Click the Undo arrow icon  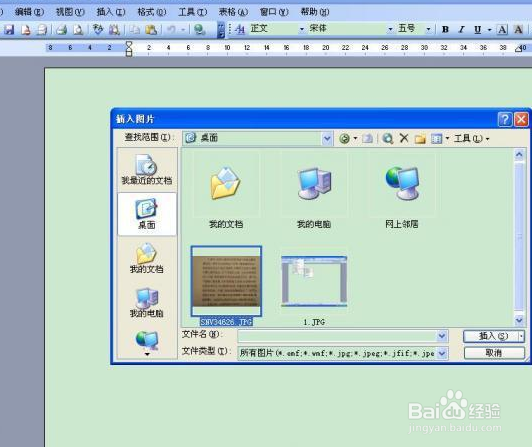[x=171, y=30]
